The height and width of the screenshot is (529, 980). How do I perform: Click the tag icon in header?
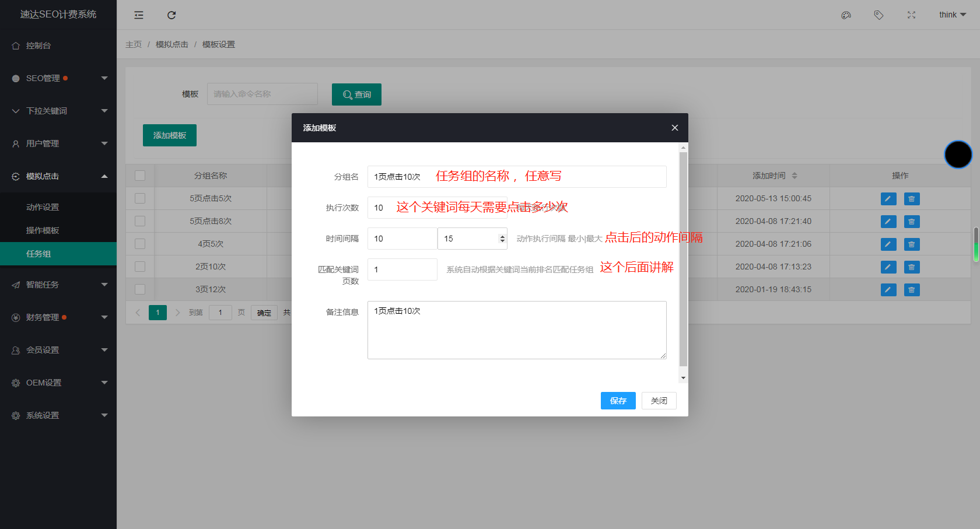coord(878,15)
